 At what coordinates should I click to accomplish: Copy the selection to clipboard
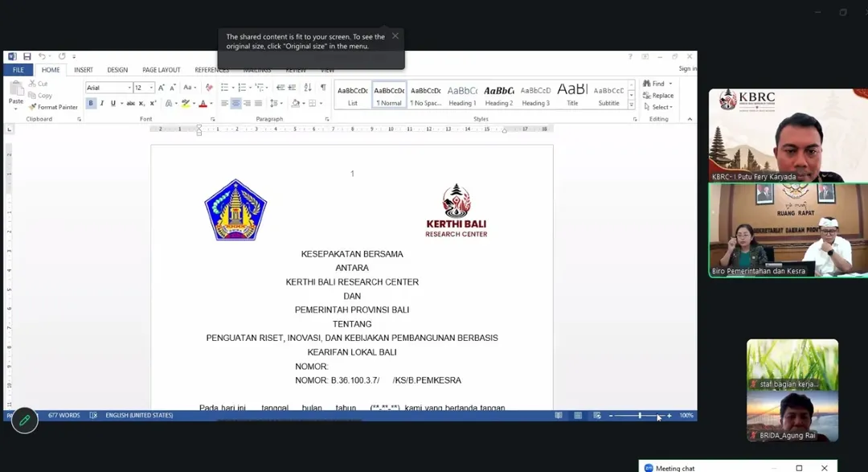tap(40, 96)
